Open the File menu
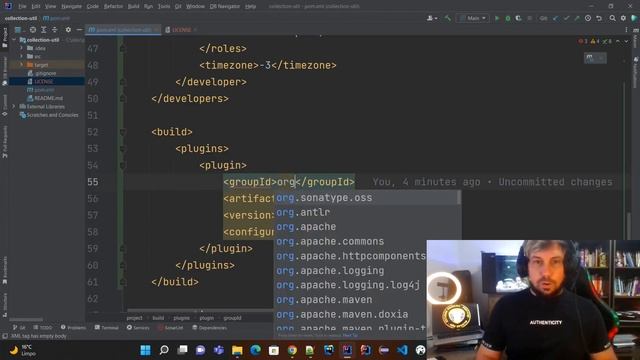Viewport: 640px width, 360px height. 22,6
